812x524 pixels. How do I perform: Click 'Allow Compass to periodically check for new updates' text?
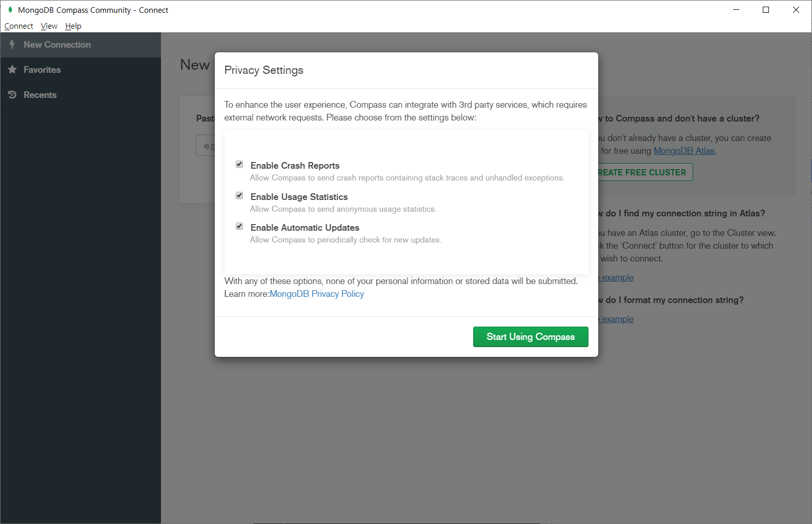[x=346, y=240]
